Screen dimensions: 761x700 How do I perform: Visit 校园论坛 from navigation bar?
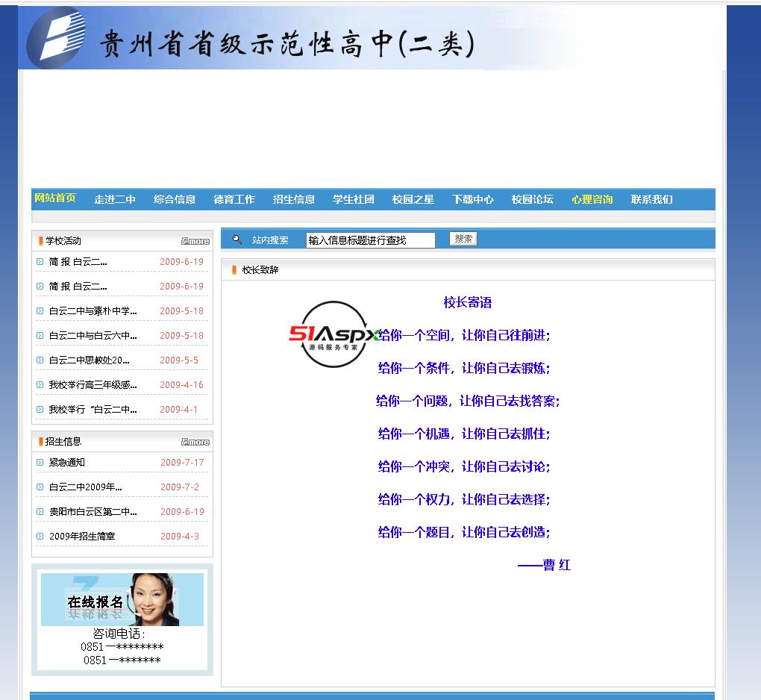[x=533, y=199]
